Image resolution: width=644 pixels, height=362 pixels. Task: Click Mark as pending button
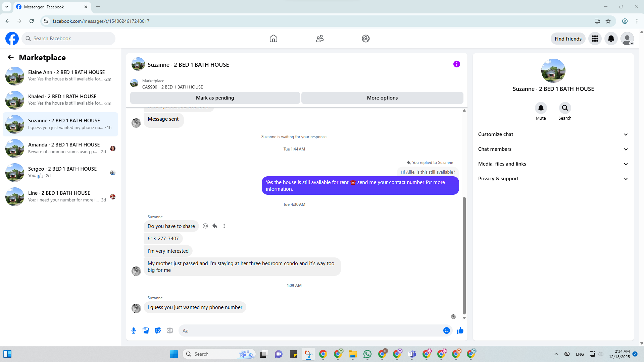[x=215, y=98]
